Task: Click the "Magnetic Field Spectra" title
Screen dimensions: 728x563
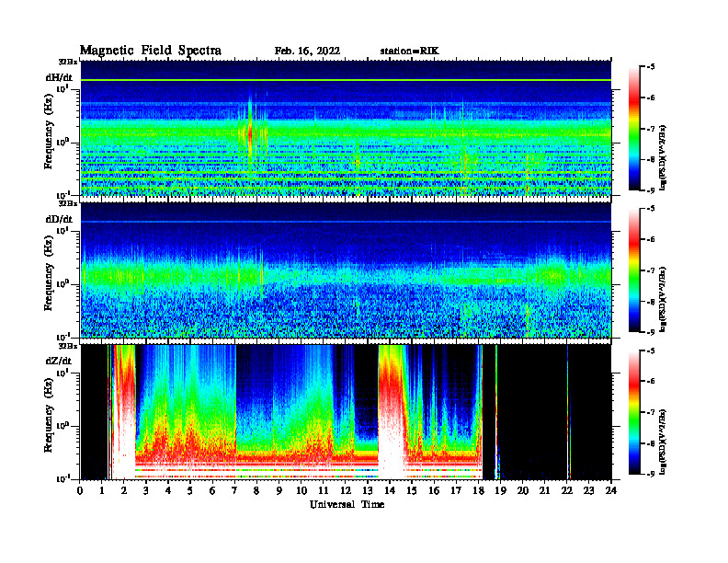Action: click(150, 51)
